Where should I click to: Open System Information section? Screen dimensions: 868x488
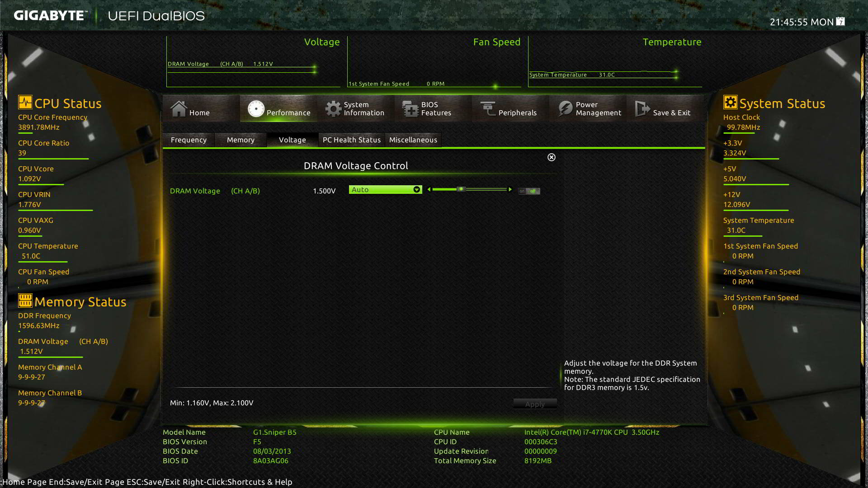[x=356, y=108]
